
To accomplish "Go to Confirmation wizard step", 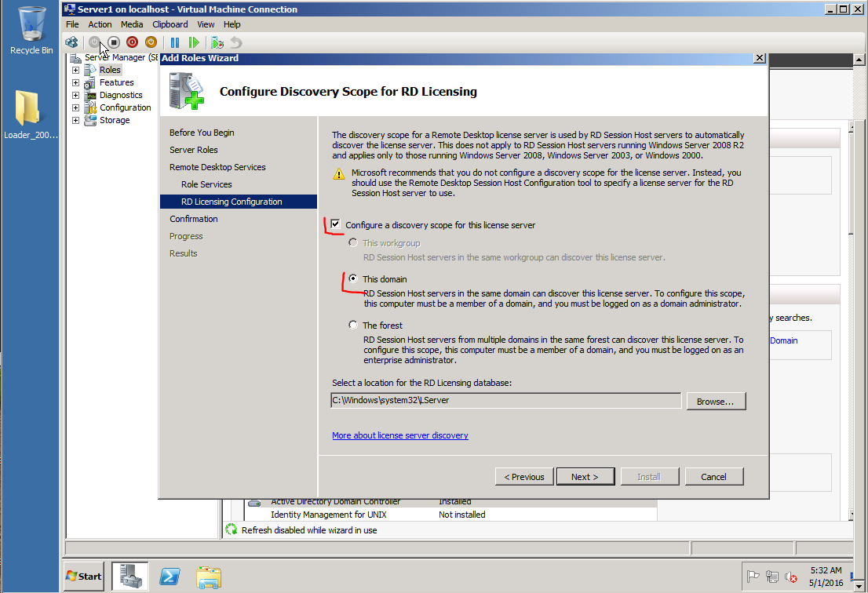I will [194, 219].
